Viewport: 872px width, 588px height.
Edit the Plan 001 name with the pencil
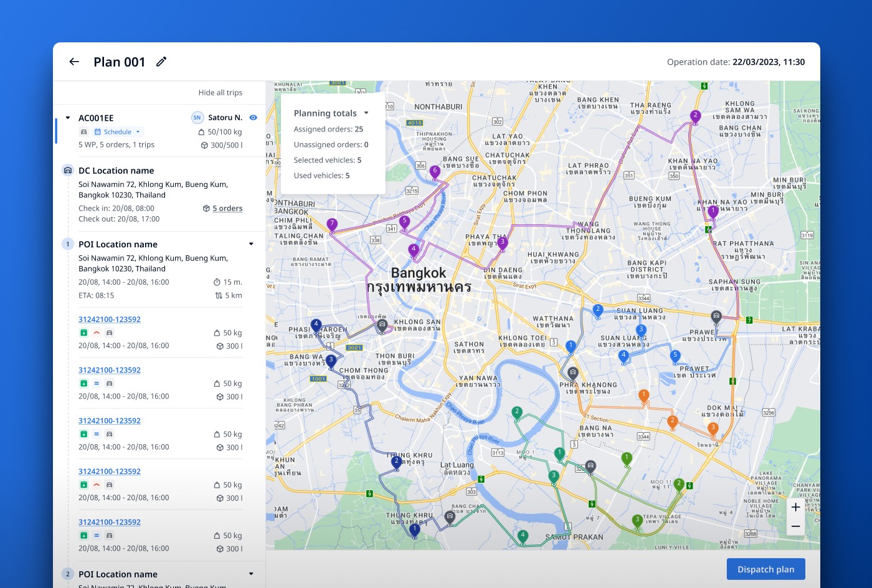tap(161, 62)
